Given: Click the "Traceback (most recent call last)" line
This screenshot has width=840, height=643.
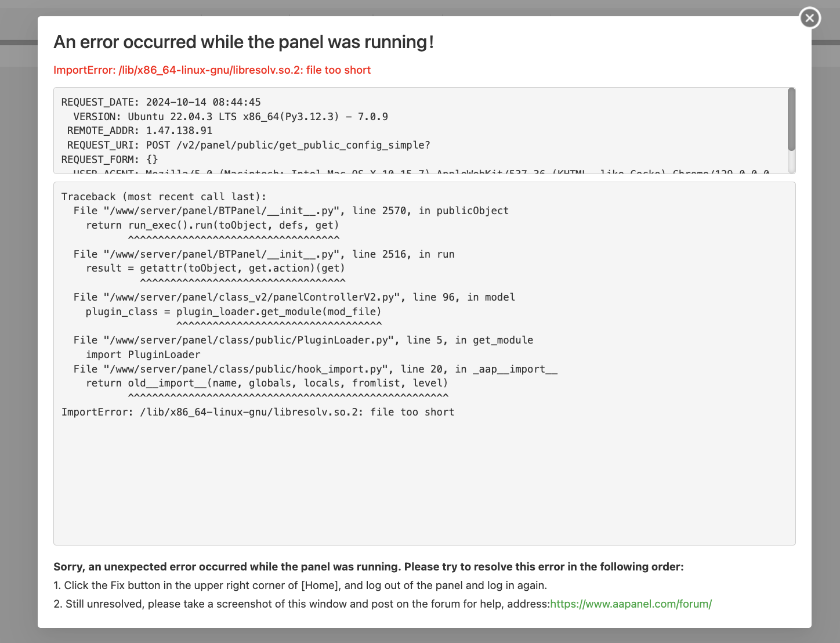Looking at the screenshot, I should tap(164, 197).
